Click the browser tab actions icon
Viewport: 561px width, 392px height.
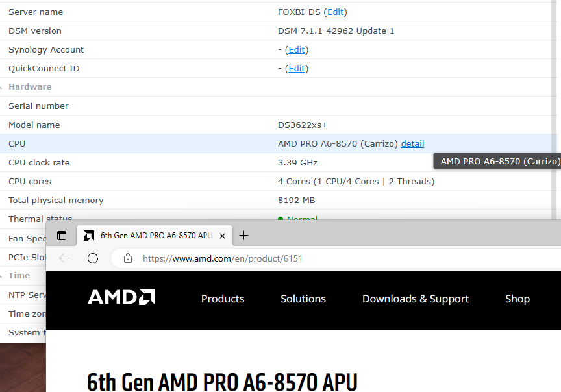coord(62,236)
